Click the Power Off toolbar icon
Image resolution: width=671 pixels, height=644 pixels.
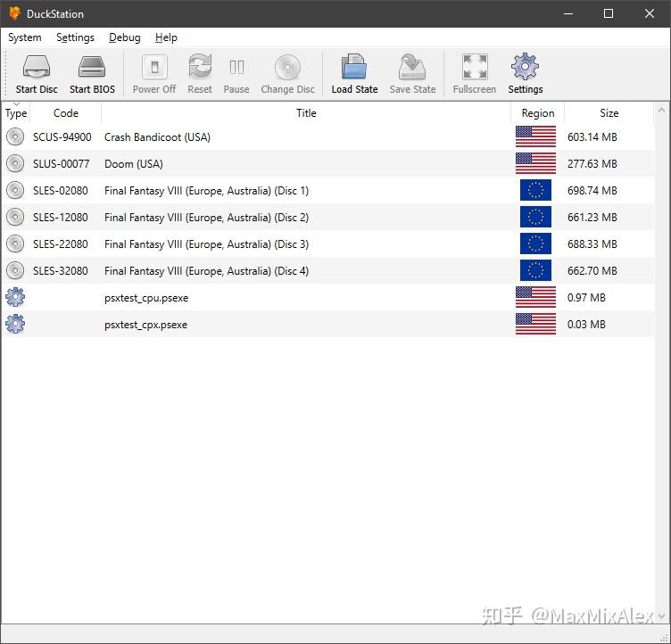click(x=154, y=67)
